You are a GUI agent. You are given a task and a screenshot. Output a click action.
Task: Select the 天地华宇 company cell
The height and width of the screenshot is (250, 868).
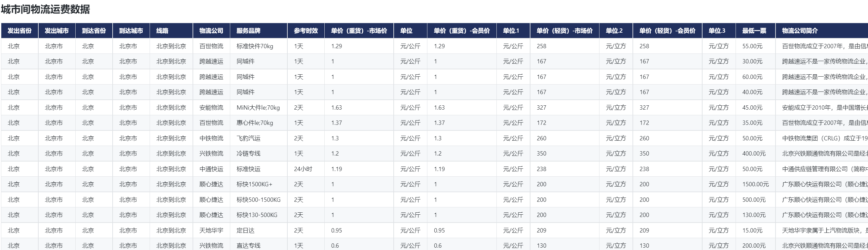click(211, 231)
